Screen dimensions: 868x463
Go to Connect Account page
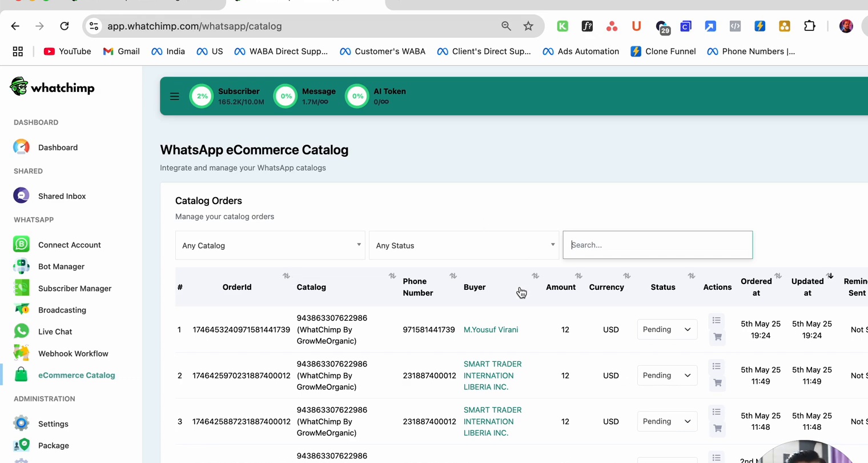(57, 245)
